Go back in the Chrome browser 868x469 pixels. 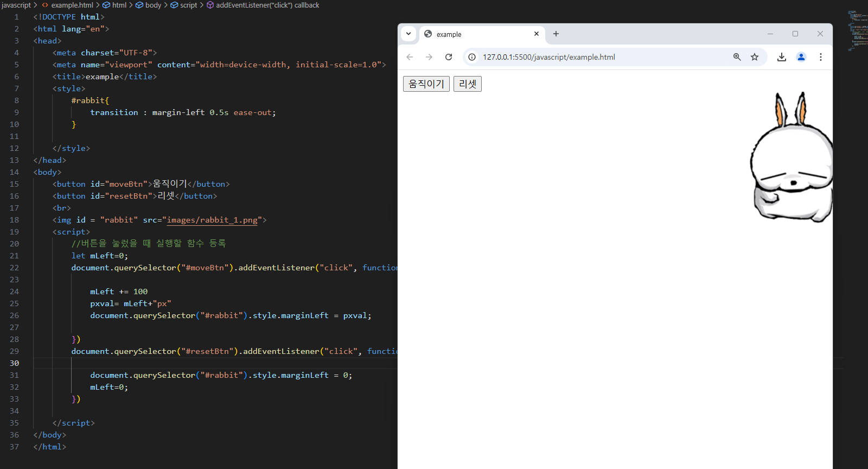[410, 57]
